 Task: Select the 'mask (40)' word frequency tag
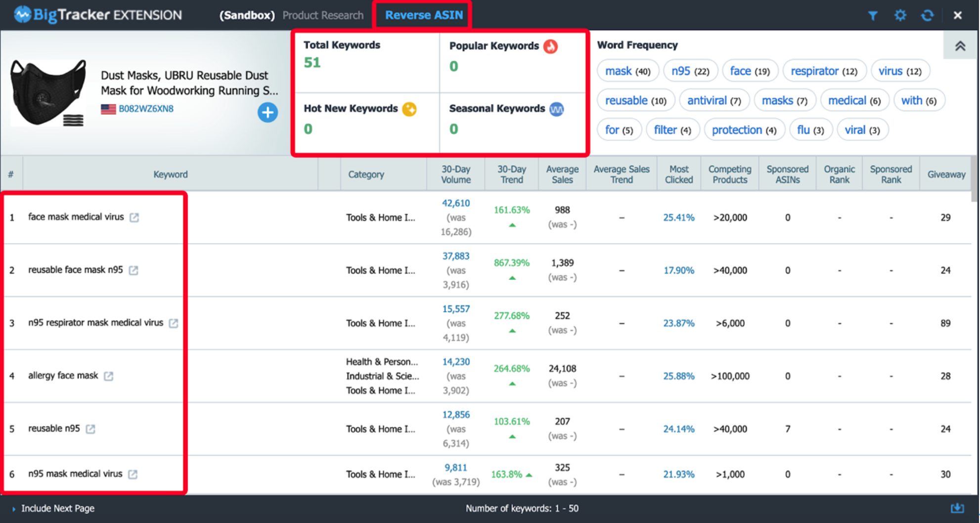coord(628,71)
